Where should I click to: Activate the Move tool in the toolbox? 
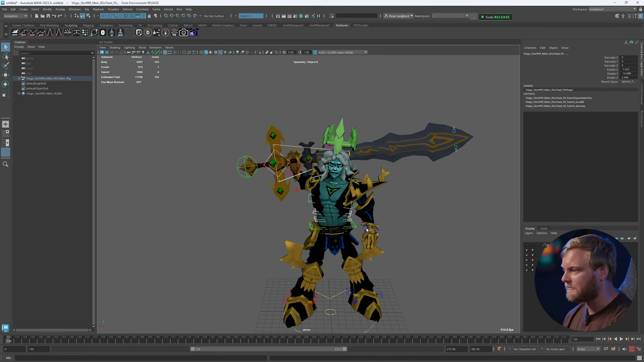6,75
